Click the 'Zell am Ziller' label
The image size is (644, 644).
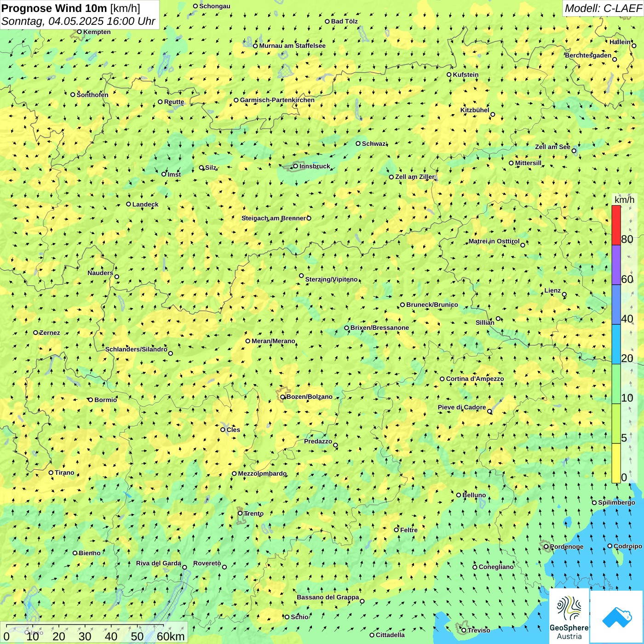click(x=414, y=177)
